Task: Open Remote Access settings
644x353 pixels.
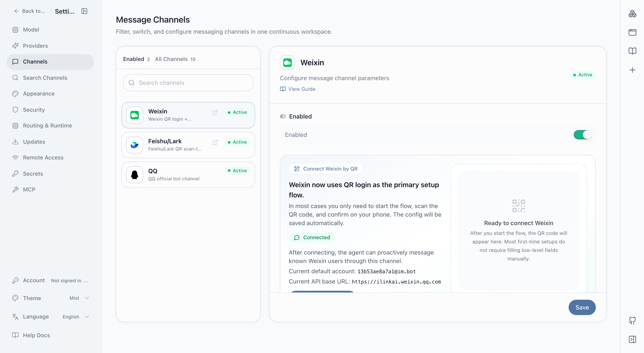Action: click(x=50, y=158)
